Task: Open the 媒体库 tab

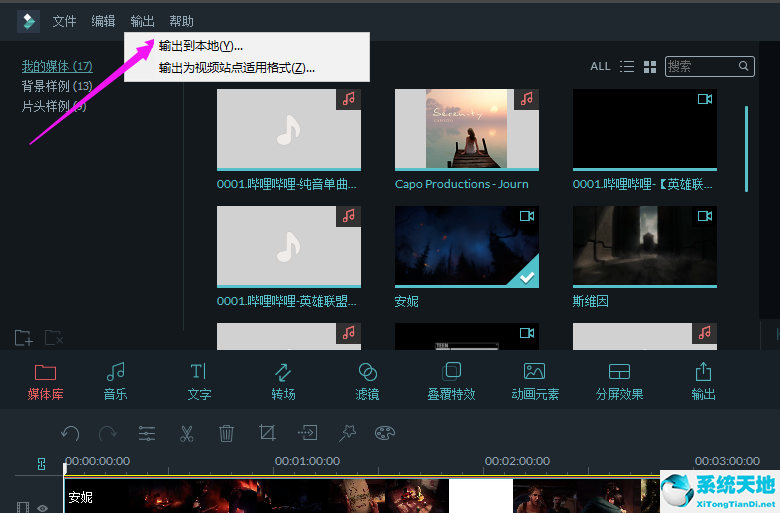Action: pyautogui.click(x=45, y=382)
